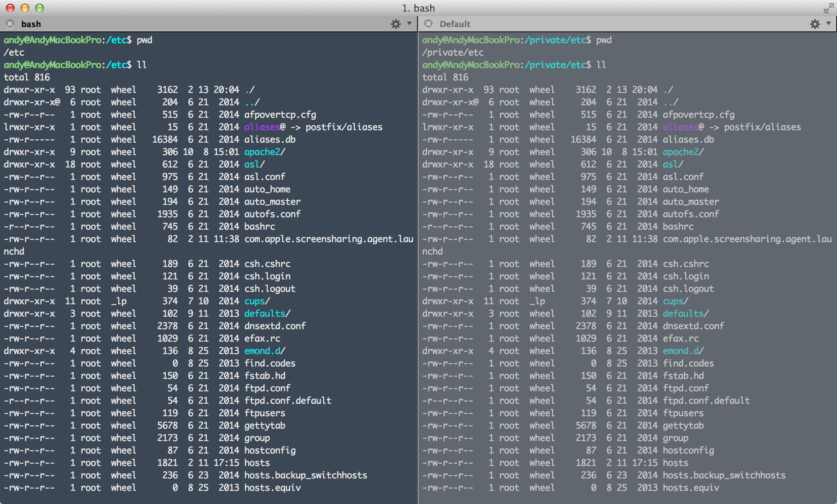
Task: Close the bash pane
Action: [x=10, y=24]
